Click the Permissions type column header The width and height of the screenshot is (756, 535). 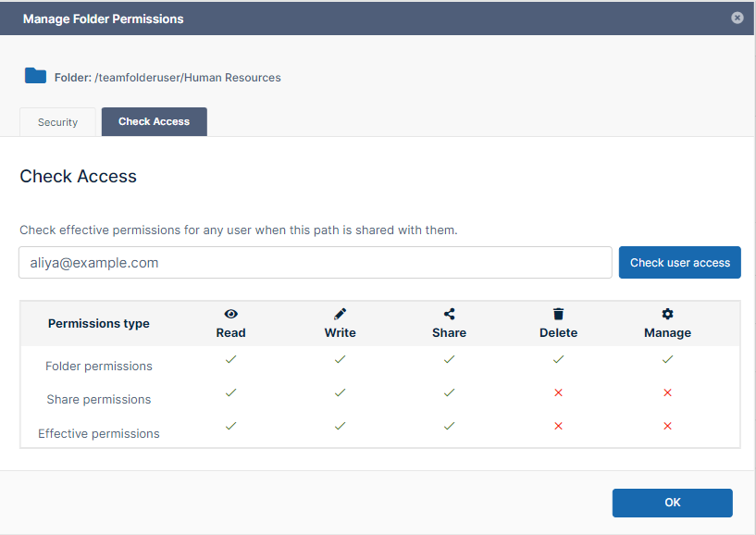(98, 324)
